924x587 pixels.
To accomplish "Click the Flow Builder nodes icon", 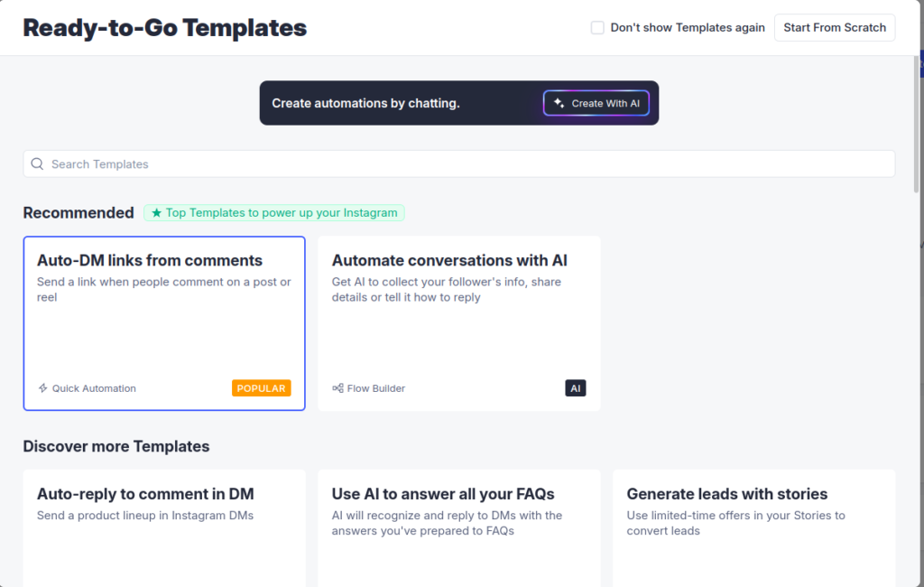I will pos(337,388).
